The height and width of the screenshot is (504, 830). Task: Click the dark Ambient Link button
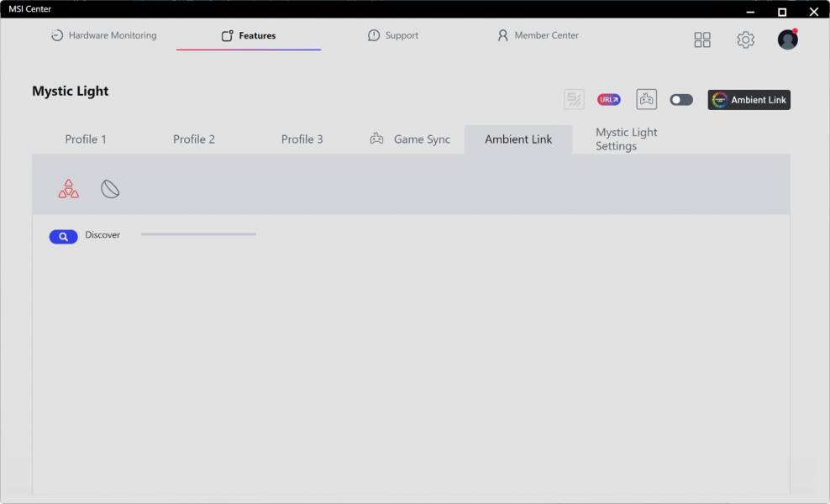pyautogui.click(x=749, y=100)
